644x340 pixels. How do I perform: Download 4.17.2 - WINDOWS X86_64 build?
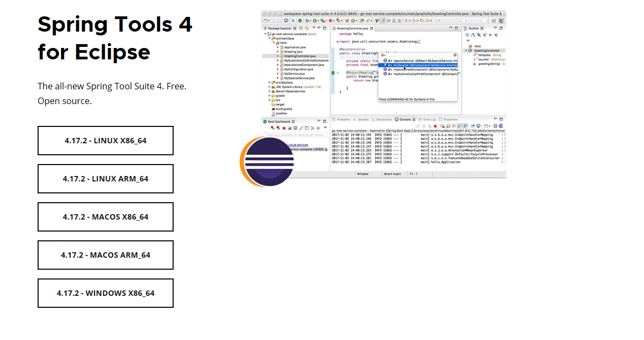click(106, 293)
